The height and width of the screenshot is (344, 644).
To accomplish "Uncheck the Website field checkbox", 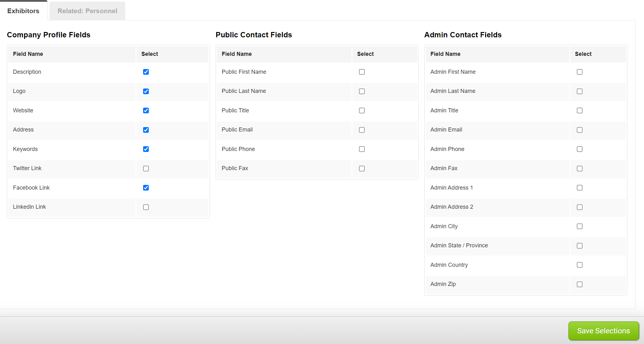I will [146, 110].
